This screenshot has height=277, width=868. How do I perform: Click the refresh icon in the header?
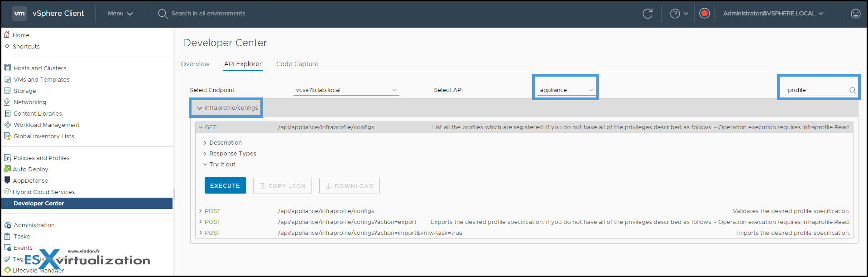647,14
